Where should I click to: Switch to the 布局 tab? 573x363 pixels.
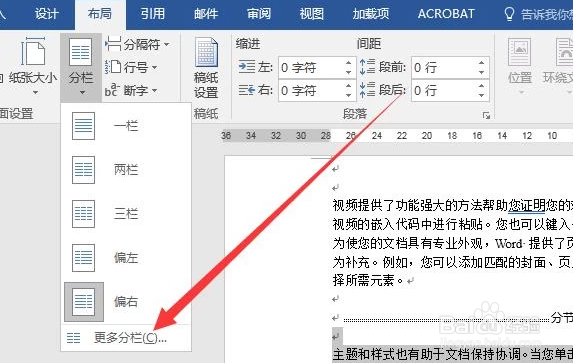point(100,14)
